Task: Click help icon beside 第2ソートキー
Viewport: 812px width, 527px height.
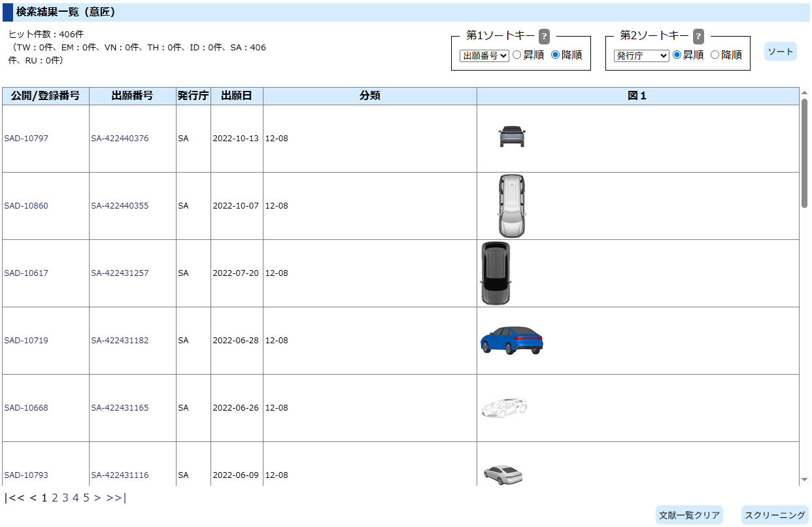Action: 698,36
